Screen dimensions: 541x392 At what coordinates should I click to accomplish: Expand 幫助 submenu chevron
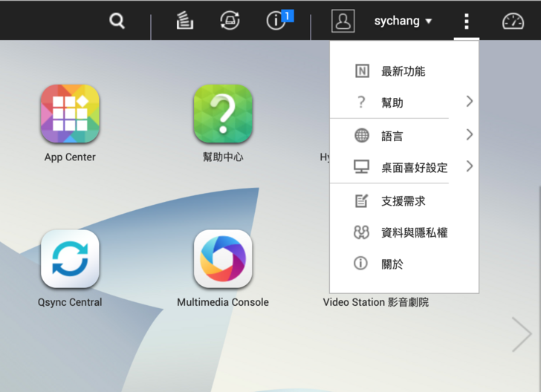(x=469, y=102)
